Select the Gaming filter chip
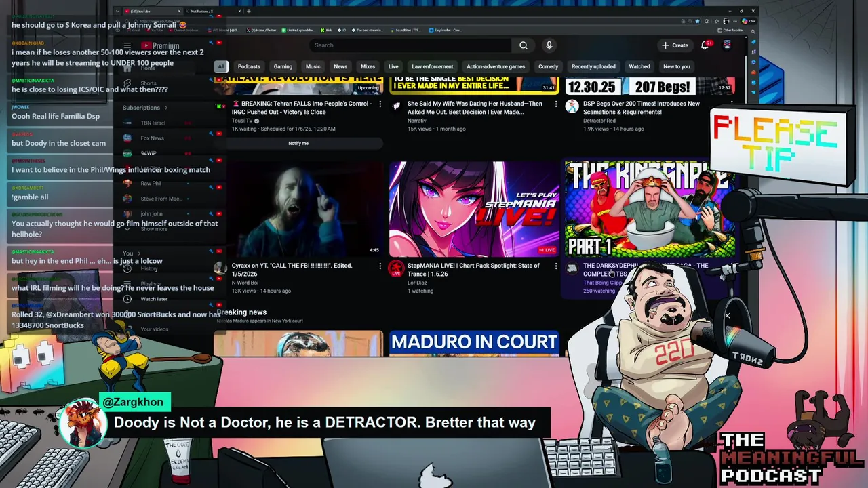This screenshot has height=488, width=868. click(283, 66)
